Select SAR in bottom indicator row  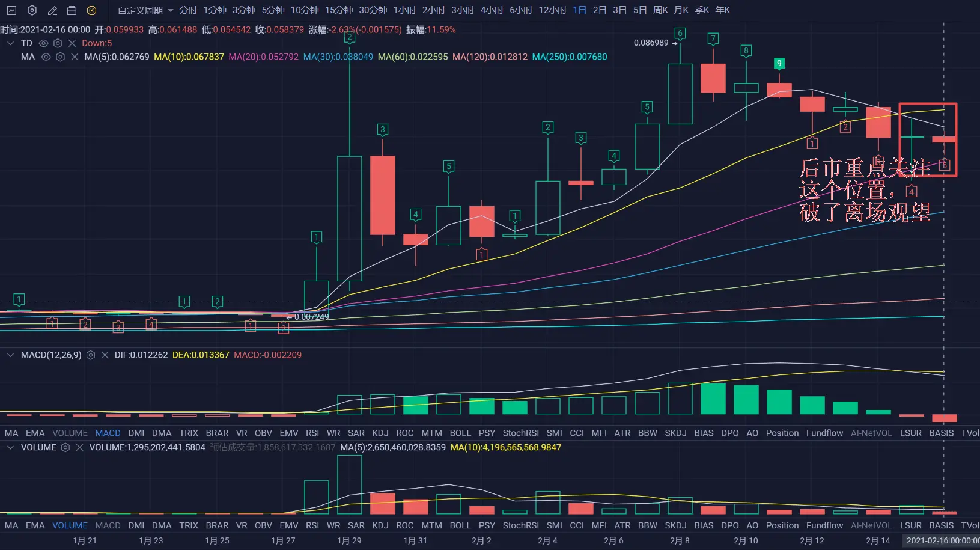[x=356, y=526]
